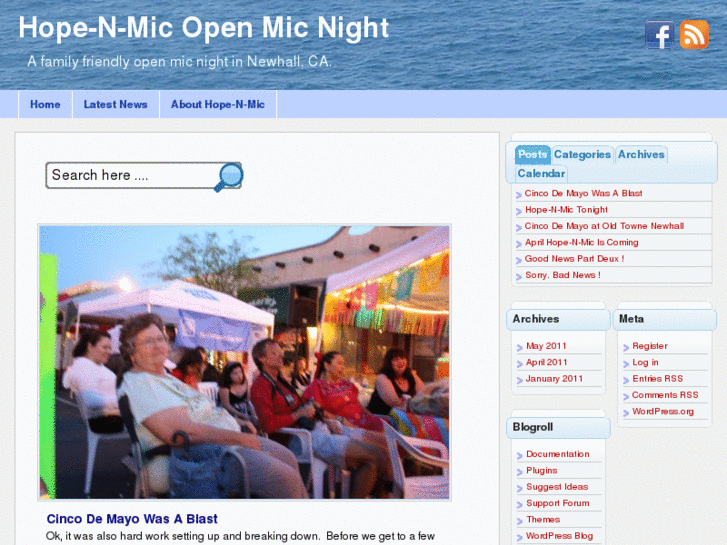
Task: Open the Facebook icon link
Action: click(x=659, y=35)
